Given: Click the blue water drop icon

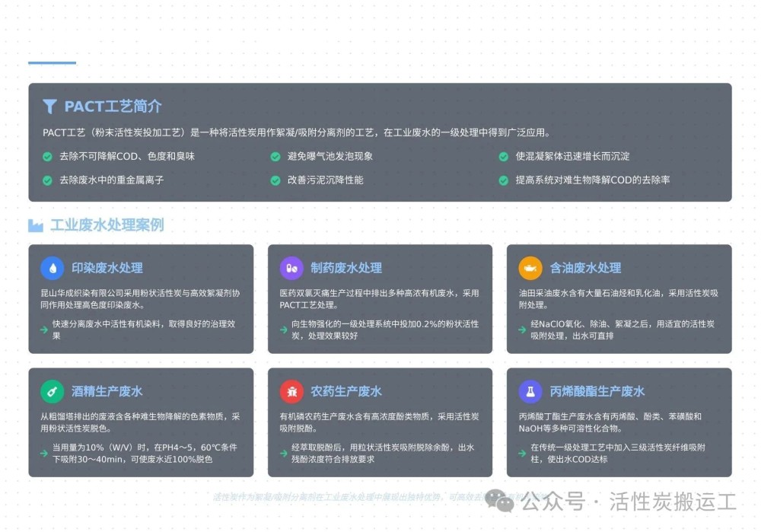Looking at the screenshot, I should (x=53, y=268).
